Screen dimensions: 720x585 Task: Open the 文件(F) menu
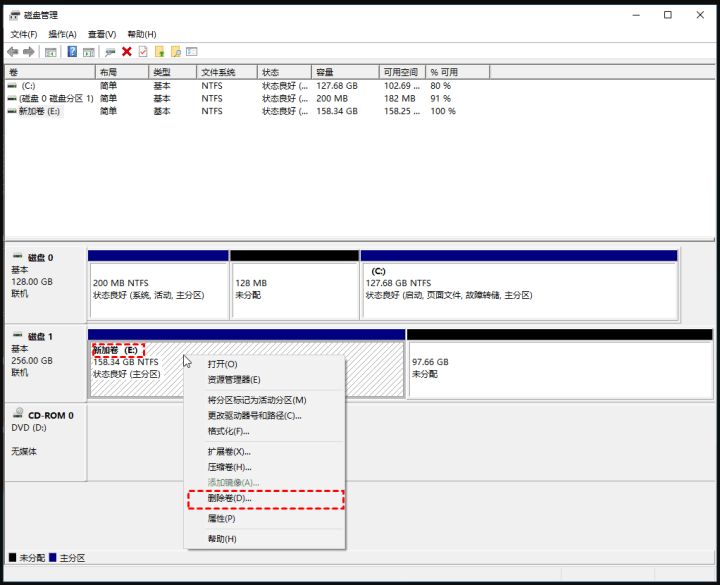click(24, 34)
